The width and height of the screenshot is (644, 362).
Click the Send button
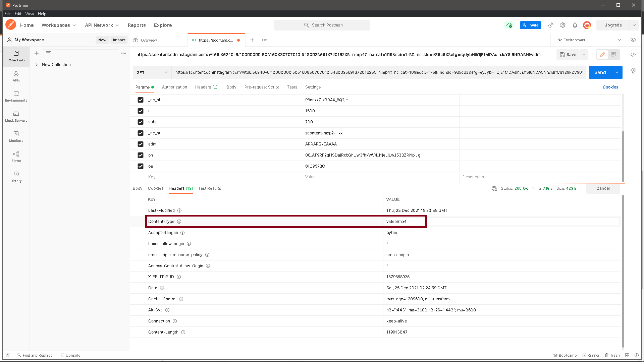pos(600,72)
